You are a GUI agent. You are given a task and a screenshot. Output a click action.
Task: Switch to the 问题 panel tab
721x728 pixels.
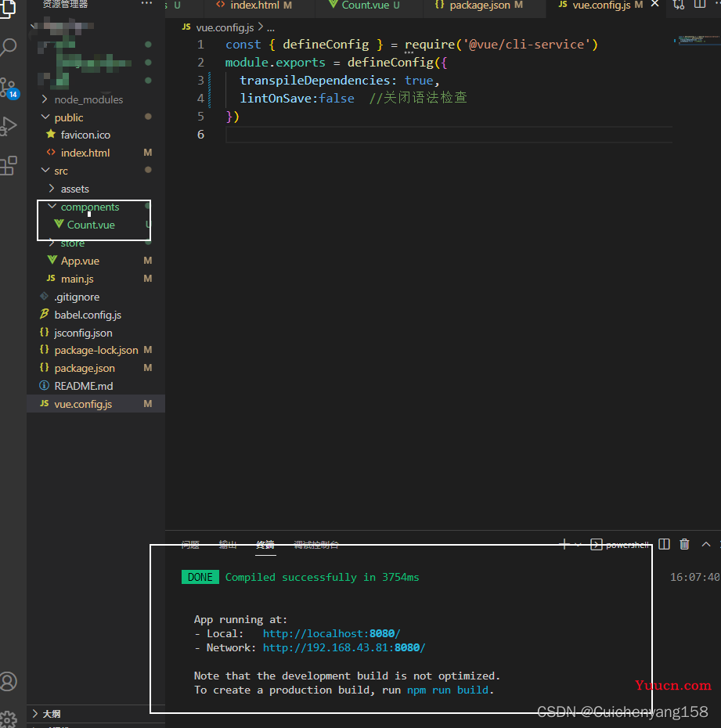(x=190, y=545)
